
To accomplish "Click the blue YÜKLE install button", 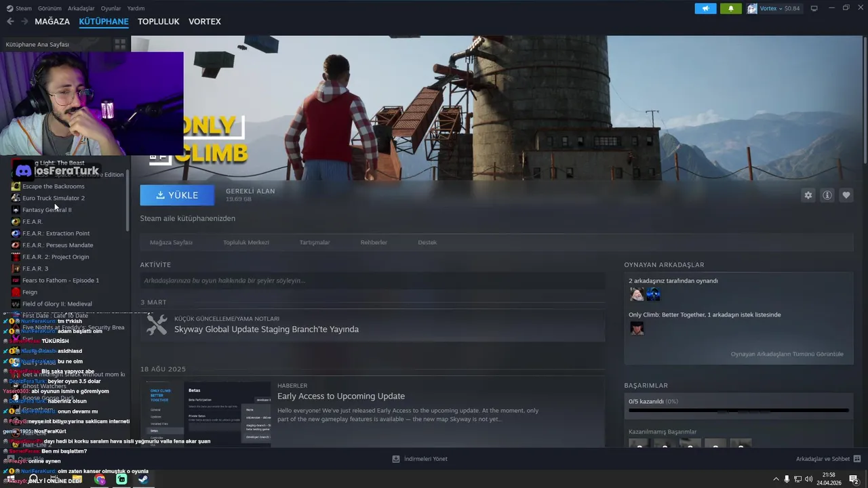I will coord(177,195).
